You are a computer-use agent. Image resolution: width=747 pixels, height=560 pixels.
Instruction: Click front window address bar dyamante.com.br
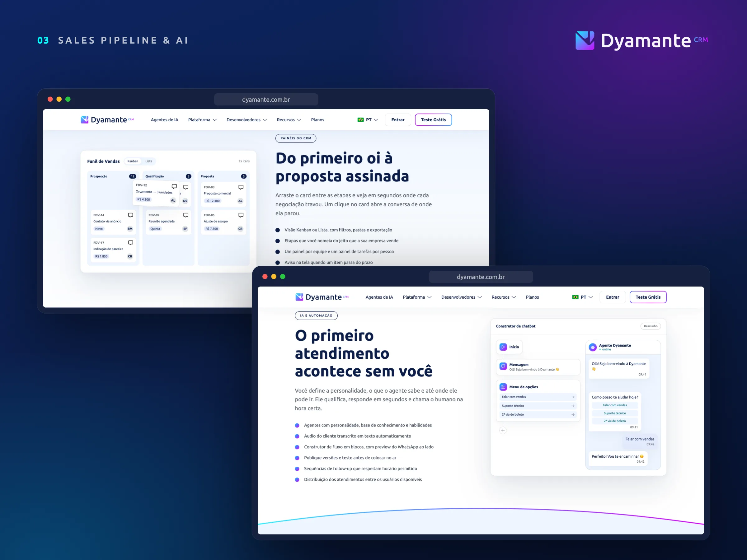pos(481,277)
